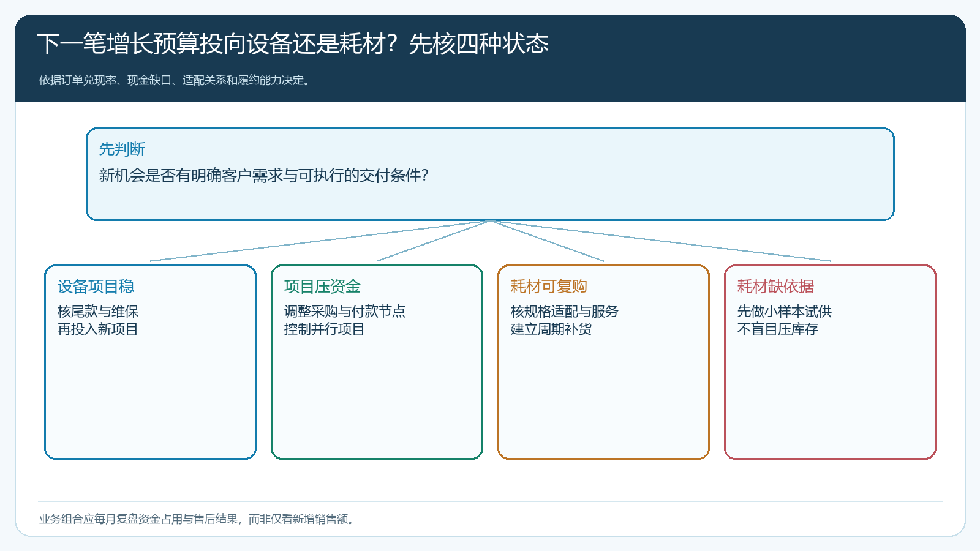This screenshot has width=980, height=551.
Task: Click the slide title about 增长预算
Action: click(293, 44)
